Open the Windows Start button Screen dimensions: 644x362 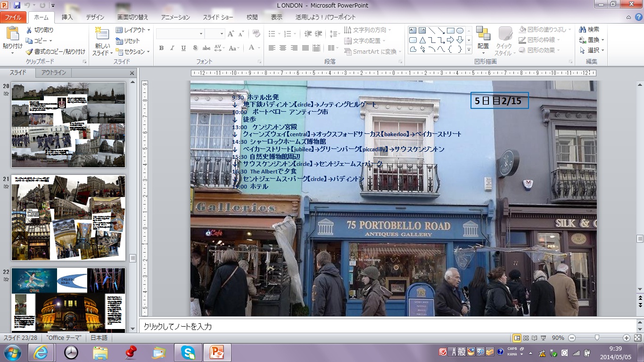[12, 352]
